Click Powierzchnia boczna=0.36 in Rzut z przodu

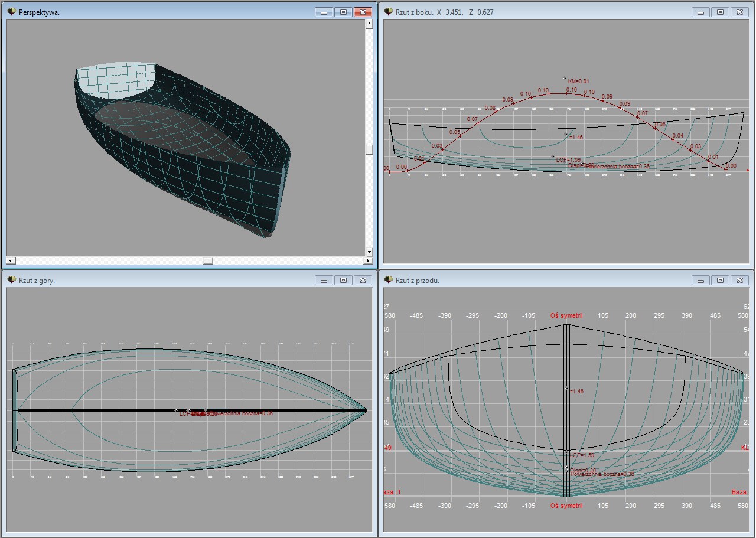coord(602,474)
